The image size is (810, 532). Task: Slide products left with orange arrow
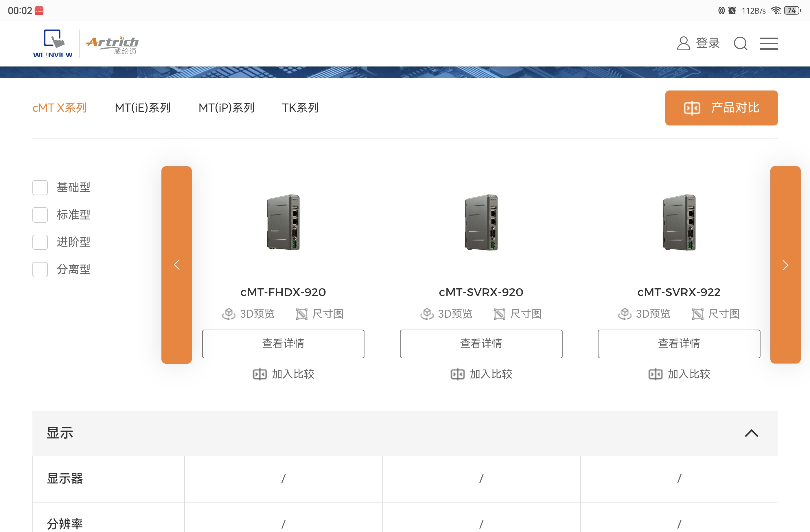coord(177,265)
